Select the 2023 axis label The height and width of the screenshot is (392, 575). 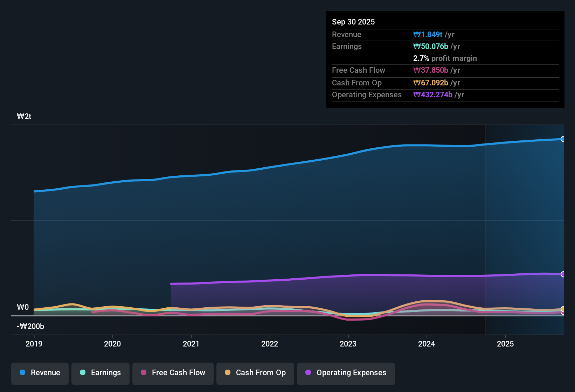pos(348,344)
